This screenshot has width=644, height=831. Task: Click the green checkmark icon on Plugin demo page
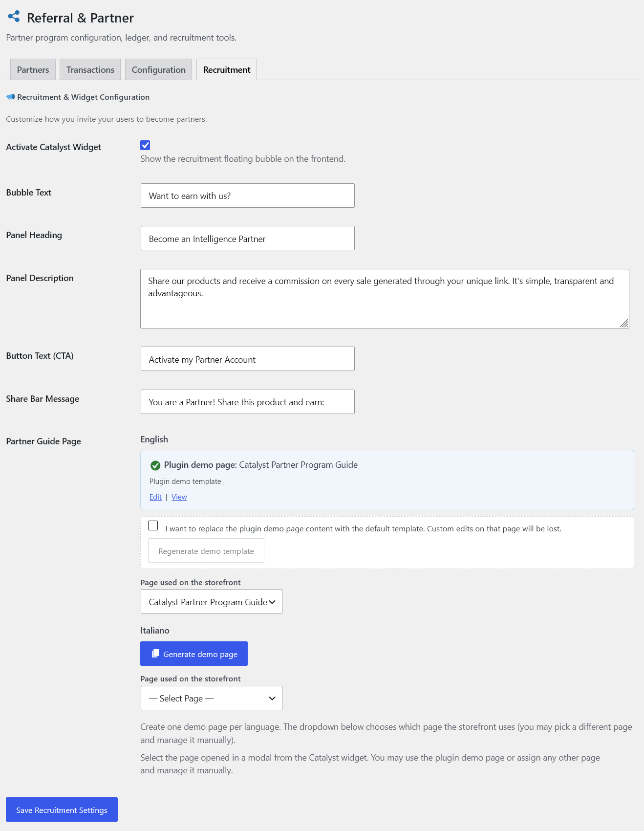point(155,465)
